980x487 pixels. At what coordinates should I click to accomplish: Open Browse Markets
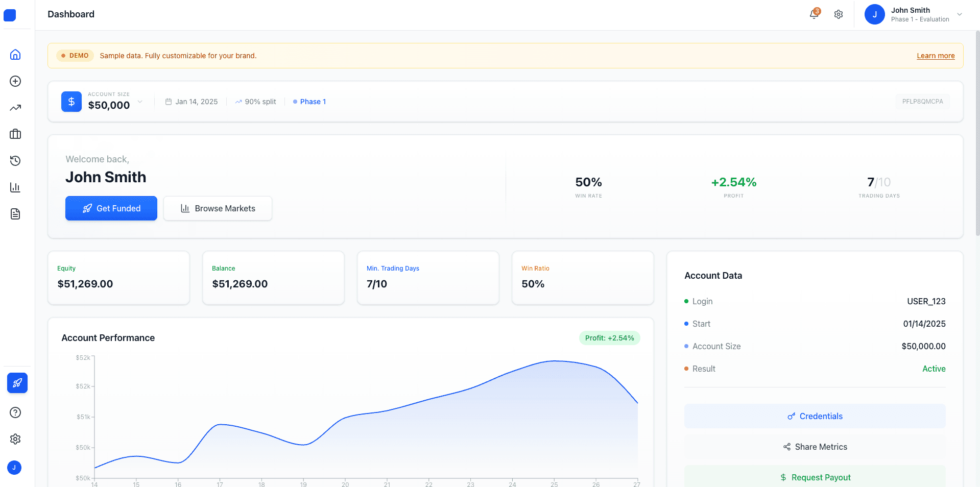point(218,208)
